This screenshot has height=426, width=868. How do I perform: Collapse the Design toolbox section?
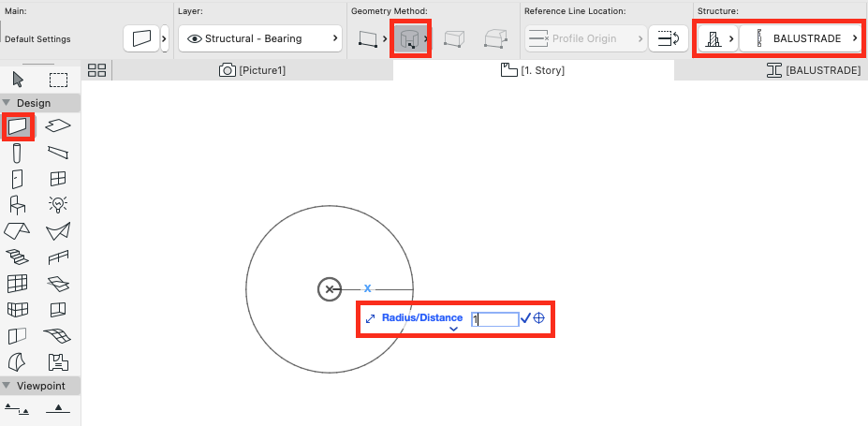click(x=7, y=103)
